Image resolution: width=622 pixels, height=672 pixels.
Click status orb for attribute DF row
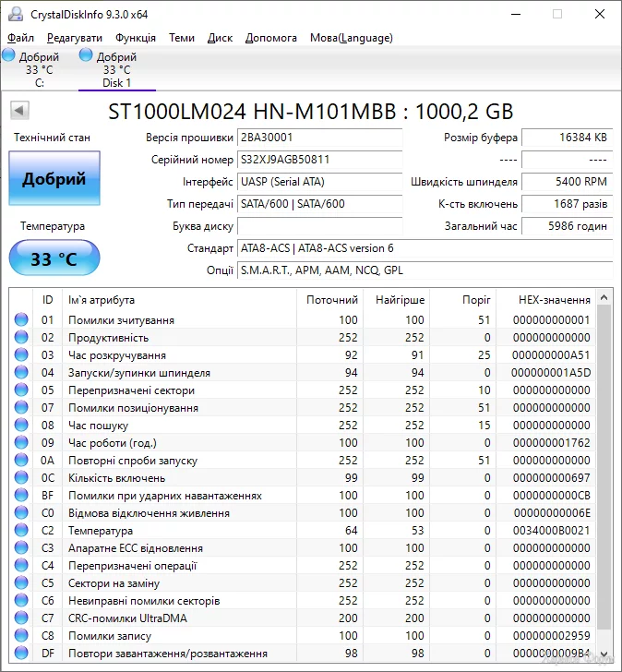(21, 654)
